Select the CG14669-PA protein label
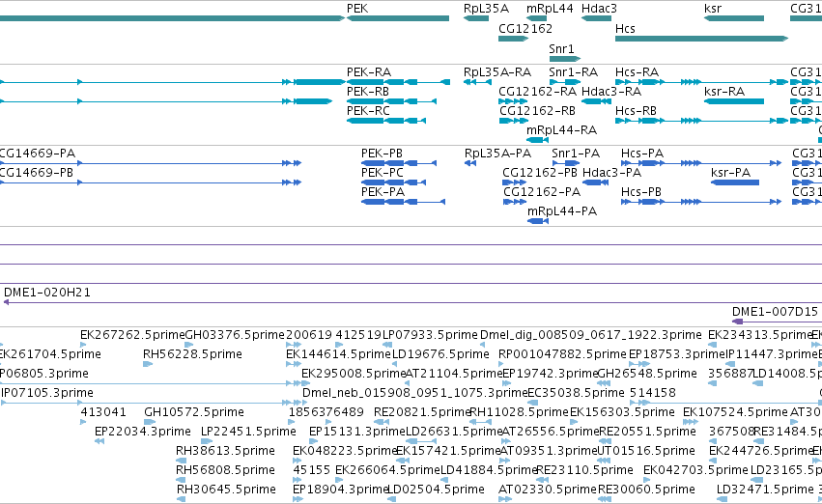The height and width of the screenshot is (504, 822). coord(37,153)
